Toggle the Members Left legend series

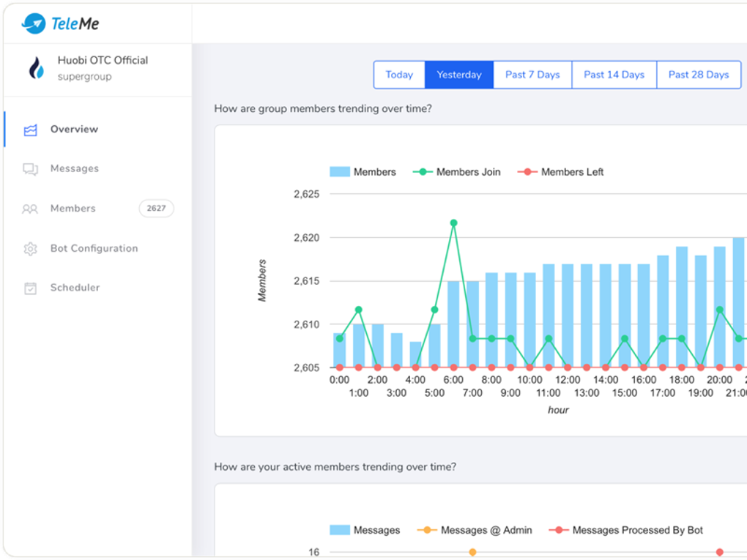coord(561,172)
